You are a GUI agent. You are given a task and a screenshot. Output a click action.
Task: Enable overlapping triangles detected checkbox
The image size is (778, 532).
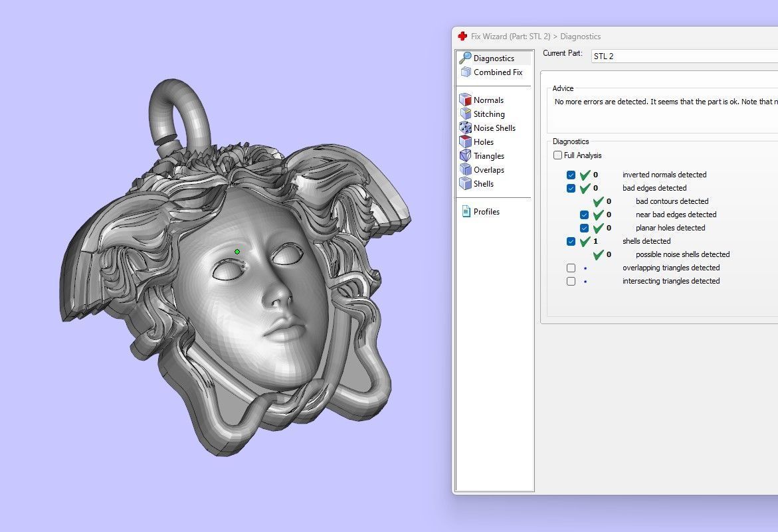[571, 268]
